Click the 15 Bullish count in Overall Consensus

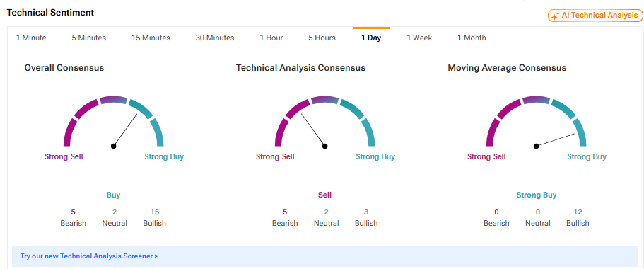click(x=154, y=212)
